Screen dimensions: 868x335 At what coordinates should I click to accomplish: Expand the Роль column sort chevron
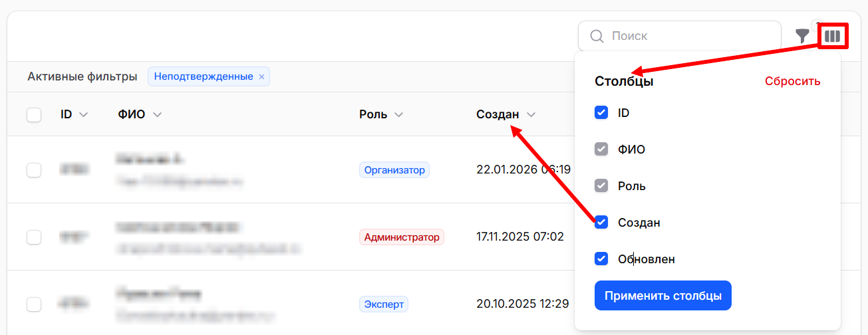point(398,115)
